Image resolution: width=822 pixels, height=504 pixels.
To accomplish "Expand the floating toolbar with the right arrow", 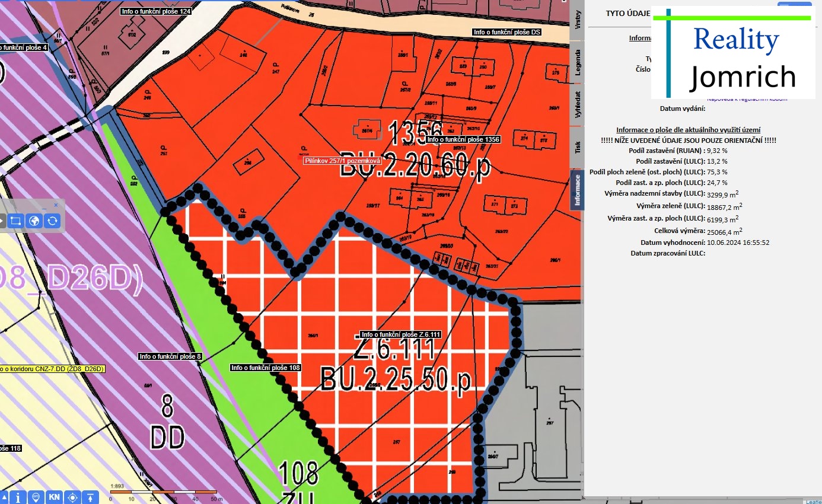I will (x=2, y=221).
